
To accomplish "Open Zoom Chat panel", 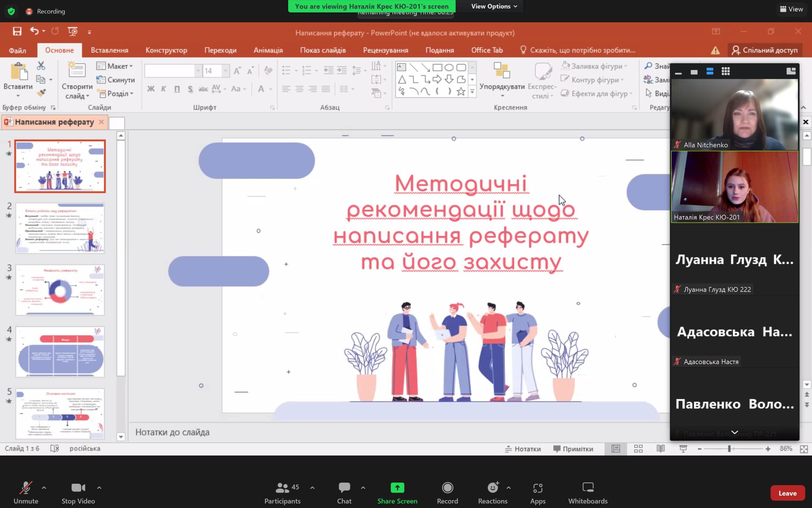I will coord(344,492).
